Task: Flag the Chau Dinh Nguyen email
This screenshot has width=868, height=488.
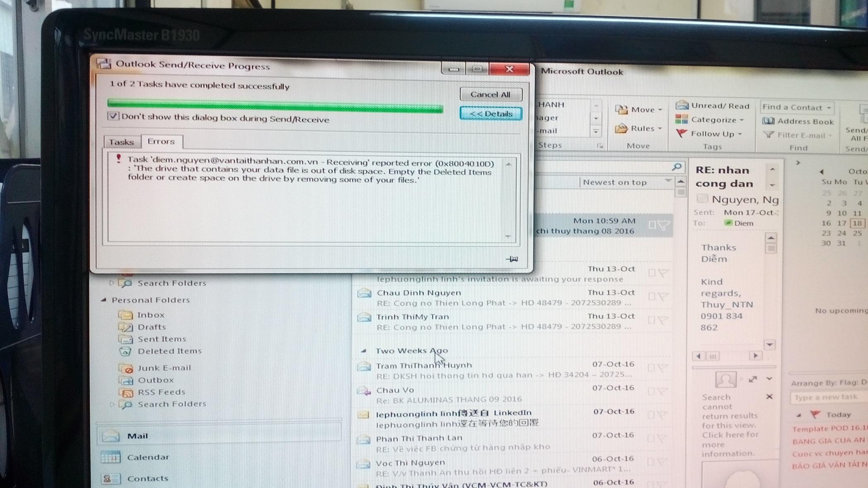Action: 663,296
